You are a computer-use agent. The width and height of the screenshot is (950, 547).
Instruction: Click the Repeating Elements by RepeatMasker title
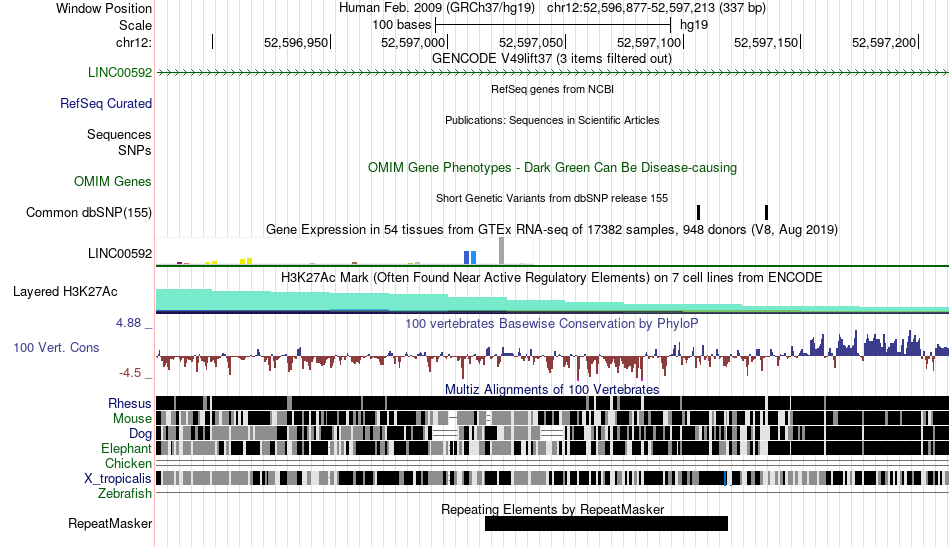552,509
